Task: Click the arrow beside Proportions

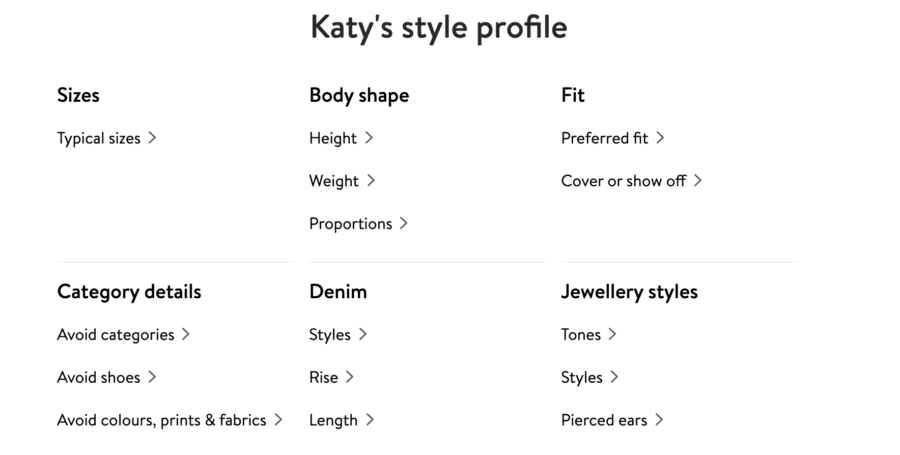Action: (x=404, y=223)
